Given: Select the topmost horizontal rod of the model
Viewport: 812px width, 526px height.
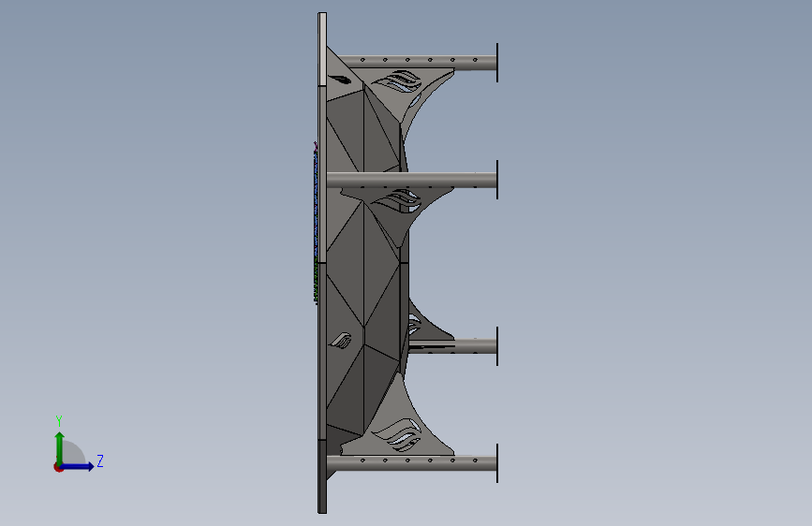Looking at the screenshot, I should (419, 63).
